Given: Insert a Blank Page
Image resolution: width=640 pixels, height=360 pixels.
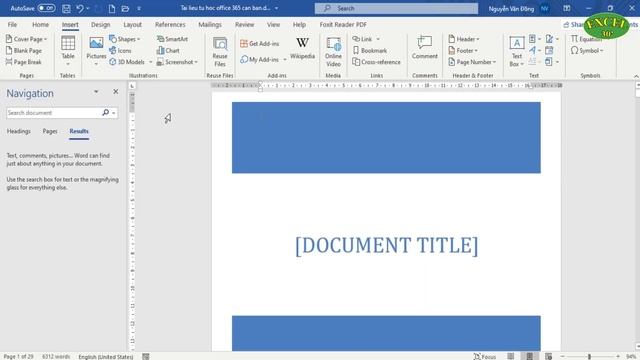Looking at the screenshot, I should coord(24,51).
